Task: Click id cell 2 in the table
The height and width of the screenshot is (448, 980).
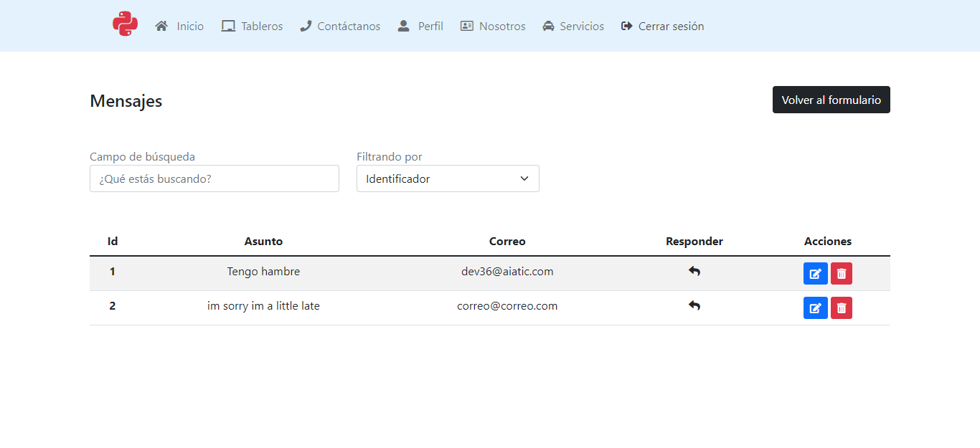Action: click(113, 306)
